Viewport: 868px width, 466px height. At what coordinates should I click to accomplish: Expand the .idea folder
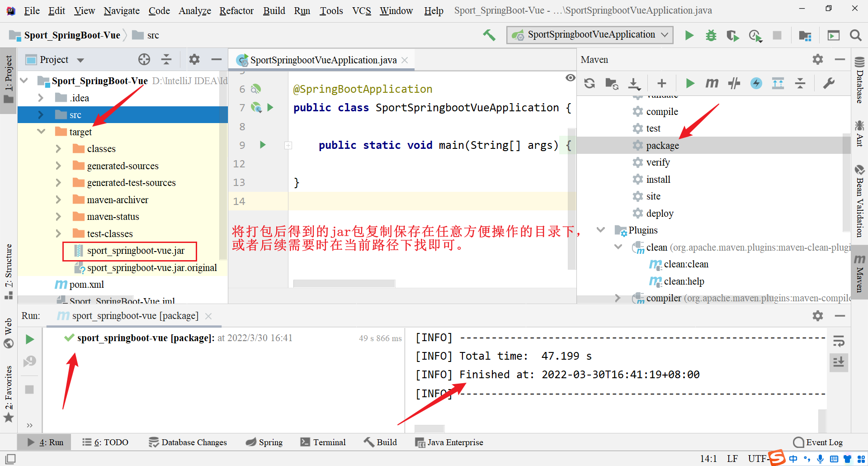click(x=41, y=98)
